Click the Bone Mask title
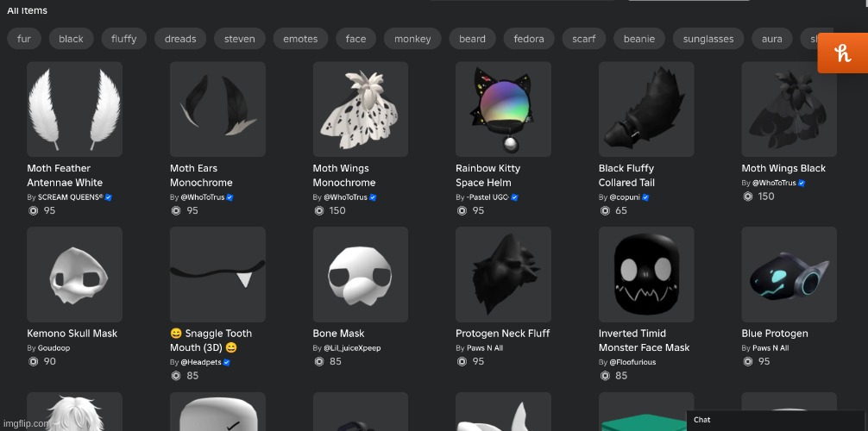This screenshot has width=868, height=431. click(x=338, y=334)
